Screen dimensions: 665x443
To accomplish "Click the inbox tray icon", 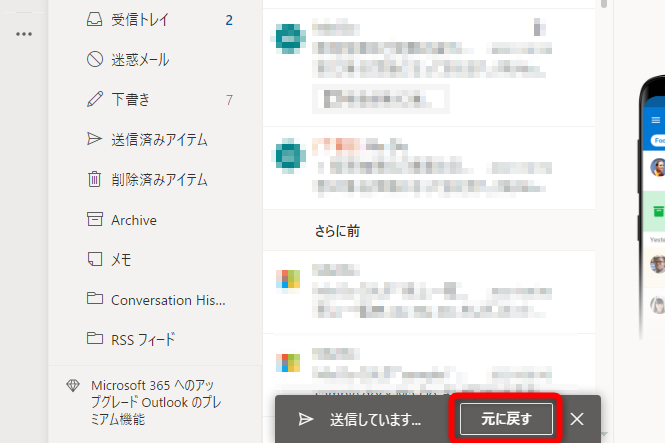I will pos(94,20).
